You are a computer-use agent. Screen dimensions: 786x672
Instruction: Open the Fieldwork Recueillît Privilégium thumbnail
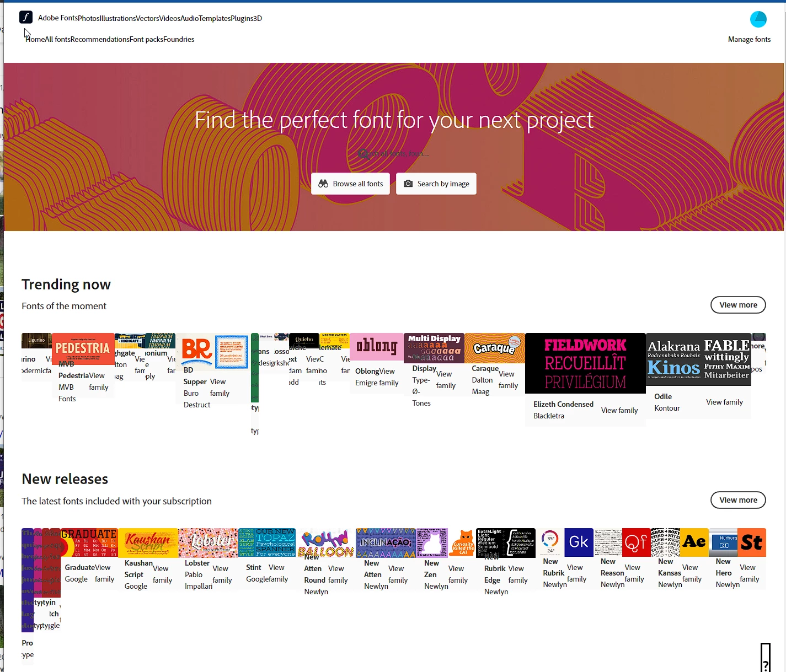tap(585, 363)
